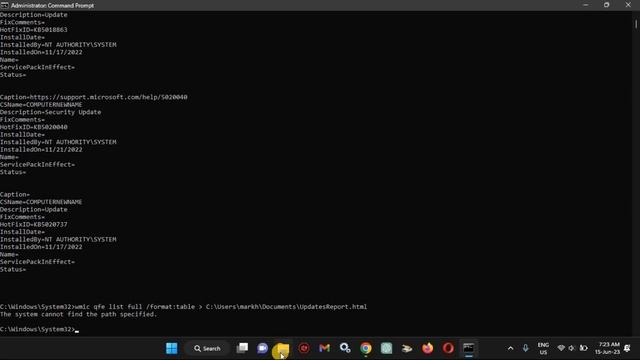Image resolution: width=640 pixels, height=360 pixels.
Task: Launch Firefox from the taskbar
Action: pyautogui.click(x=427, y=348)
